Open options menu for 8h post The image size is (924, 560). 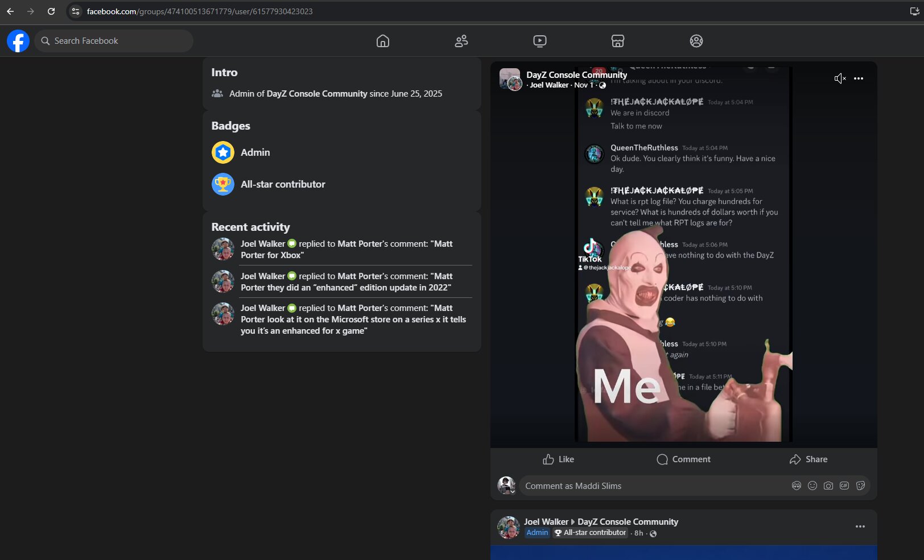860,527
